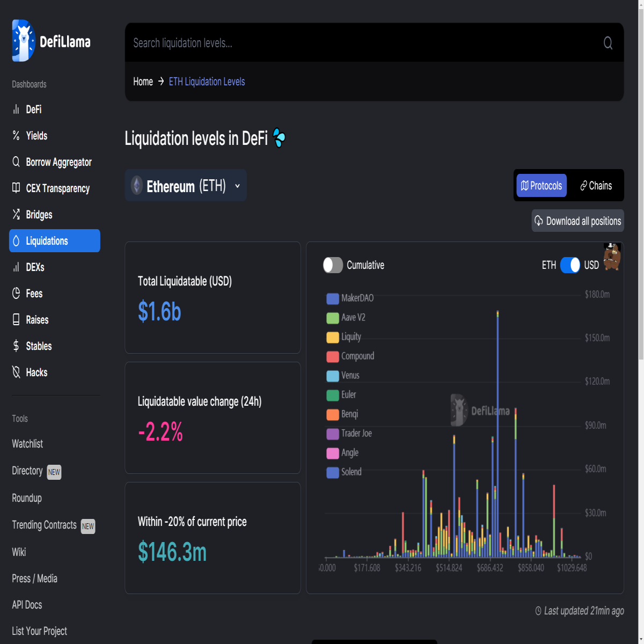
Task: Click the $1.6b total liquidatable value
Action: (x=159, y=312)
